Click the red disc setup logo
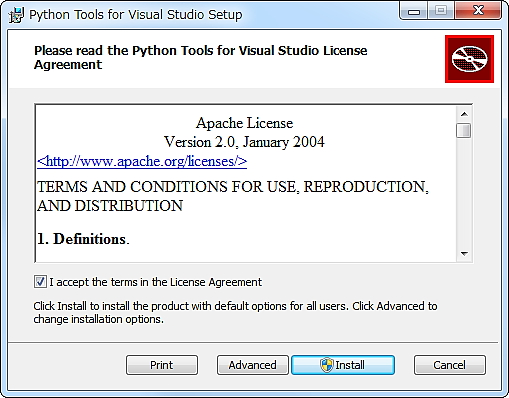Screen dimensions: 509x398 coord(469,59)
